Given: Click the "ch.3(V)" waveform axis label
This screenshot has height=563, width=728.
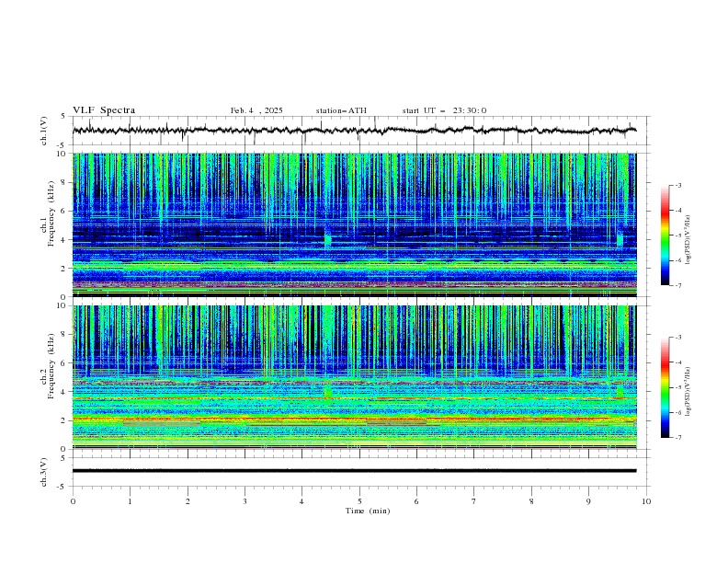Looking at the screenshot, I should (44, 472).
